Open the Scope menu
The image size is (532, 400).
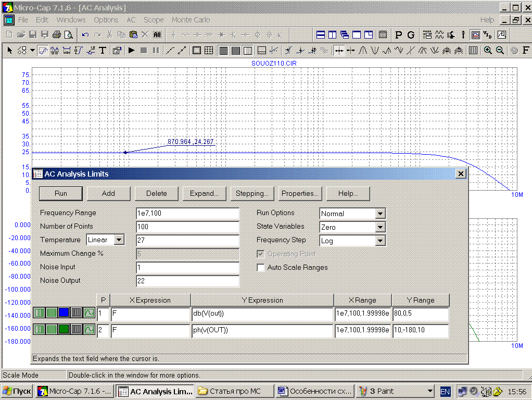click(x=153, y=20)
